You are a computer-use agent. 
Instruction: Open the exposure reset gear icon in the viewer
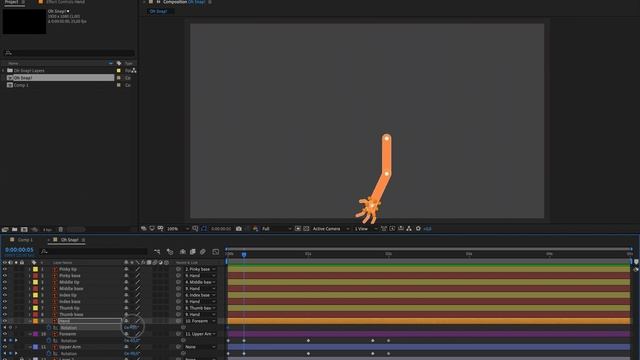pyautogui.click(x=418, y=229)
